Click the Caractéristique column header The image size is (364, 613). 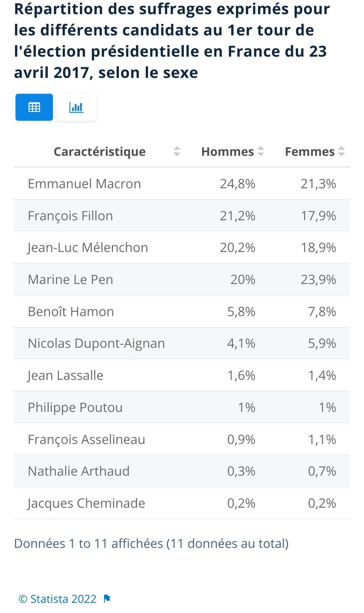tap(100, 151)
